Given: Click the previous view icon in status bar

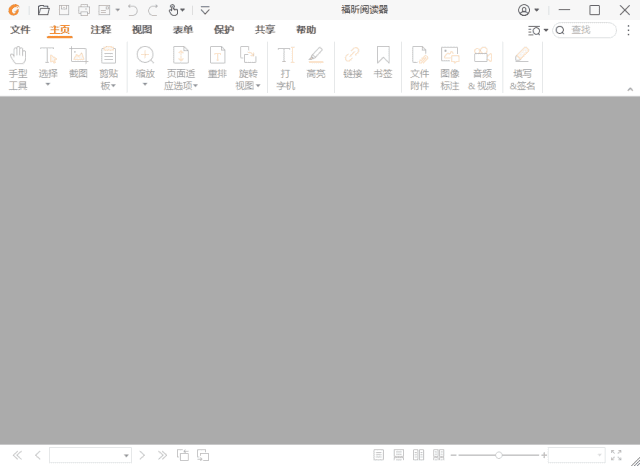Looking at the screenshot, I should click(x=183, y=455).
